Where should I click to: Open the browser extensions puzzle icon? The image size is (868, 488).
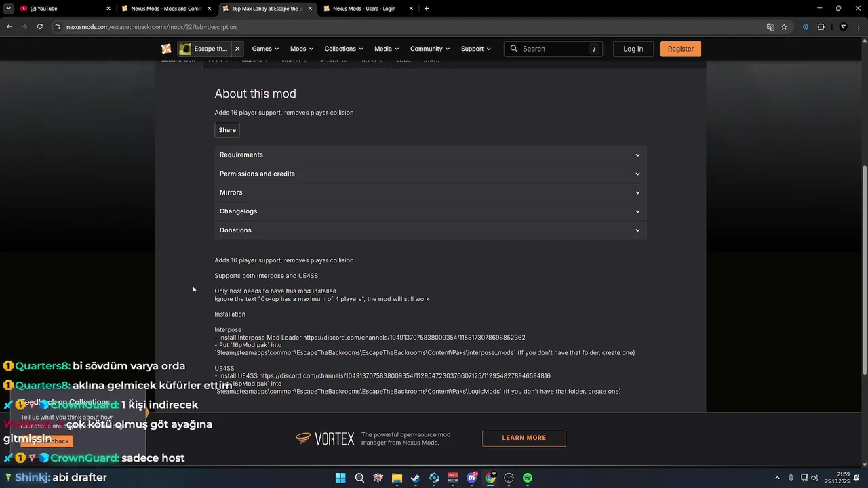pos(821,27)
